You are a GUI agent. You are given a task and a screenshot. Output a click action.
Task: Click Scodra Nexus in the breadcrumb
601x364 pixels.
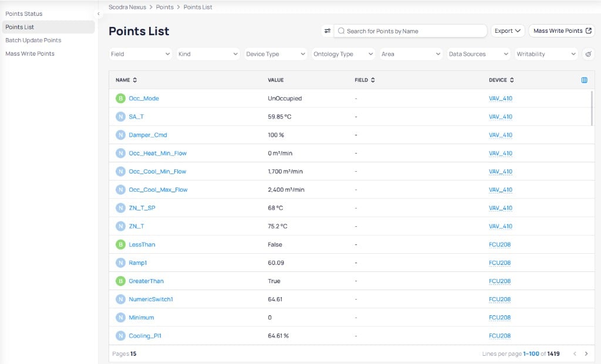[127, 7]
